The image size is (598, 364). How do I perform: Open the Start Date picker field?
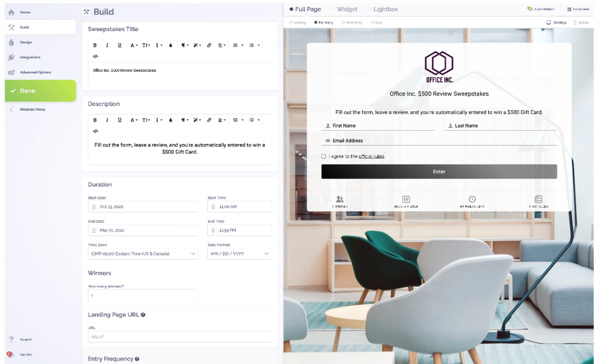click(143, 206)
